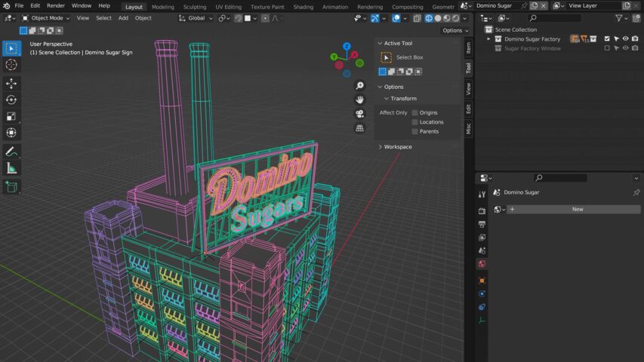Collapse the Transform subpanel
The image size is (644, 362).
[x=387, y=99]
